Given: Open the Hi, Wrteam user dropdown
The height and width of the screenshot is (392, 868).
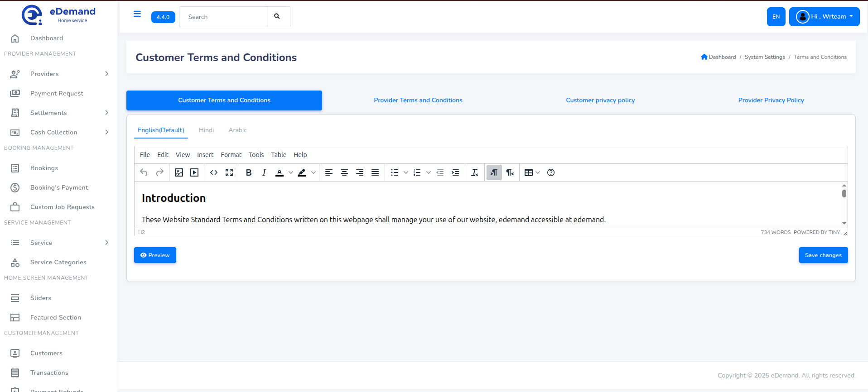Looking at the screenshot, I should point(824,17).
